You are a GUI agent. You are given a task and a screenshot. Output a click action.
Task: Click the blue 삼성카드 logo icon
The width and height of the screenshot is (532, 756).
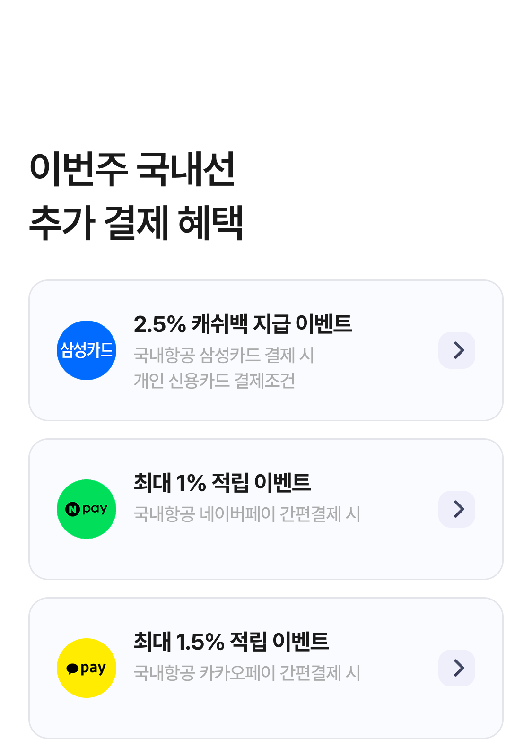coord(87,350)
